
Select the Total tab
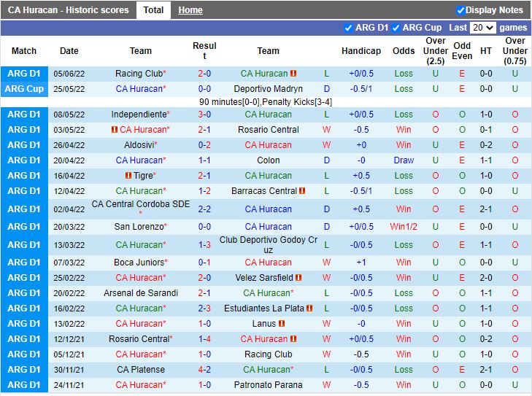pyautogui.click(x=153, y=10)
